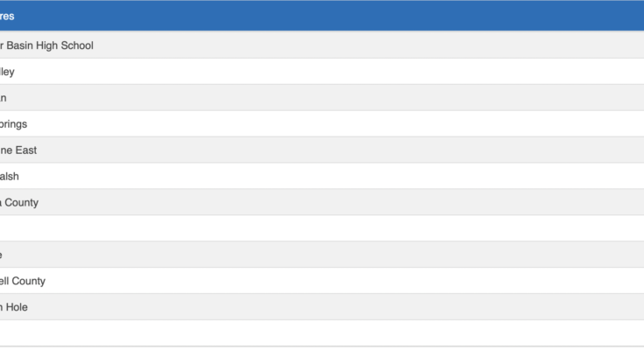Click the blank row below "a County"

coord(322,229)
